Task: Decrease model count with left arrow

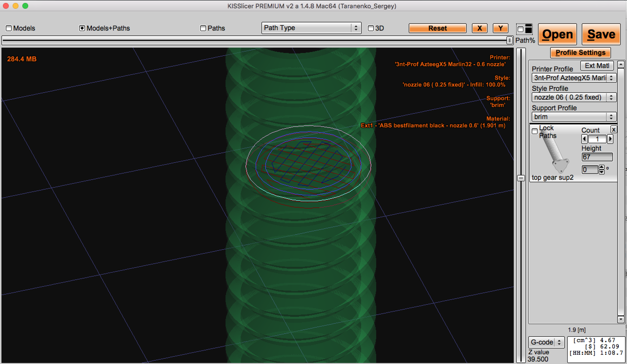Action: tap(584, 139)
